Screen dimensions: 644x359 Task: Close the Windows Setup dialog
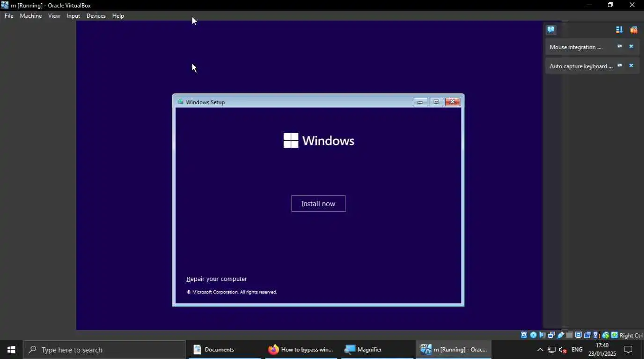[x=453, y=102]
